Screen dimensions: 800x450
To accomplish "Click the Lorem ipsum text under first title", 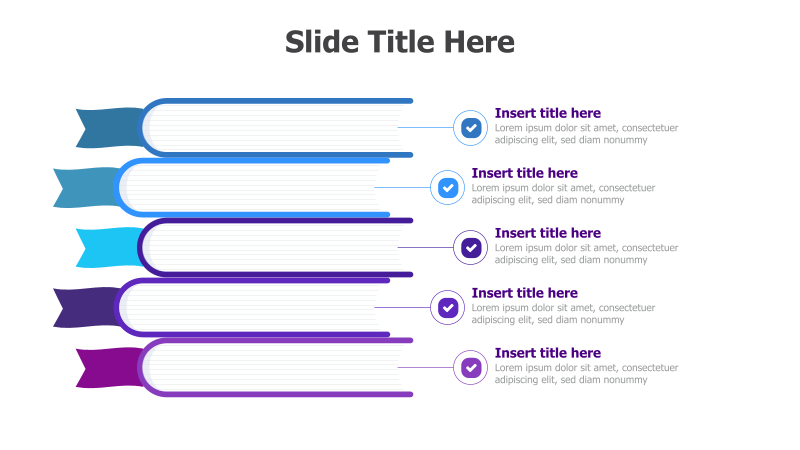I will pos(586,134).
